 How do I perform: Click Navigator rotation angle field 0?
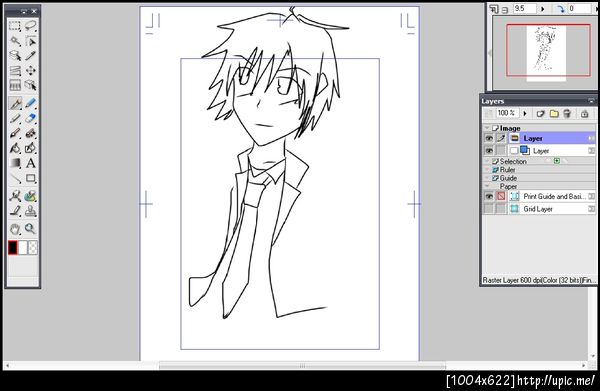(x=579, y=8)
